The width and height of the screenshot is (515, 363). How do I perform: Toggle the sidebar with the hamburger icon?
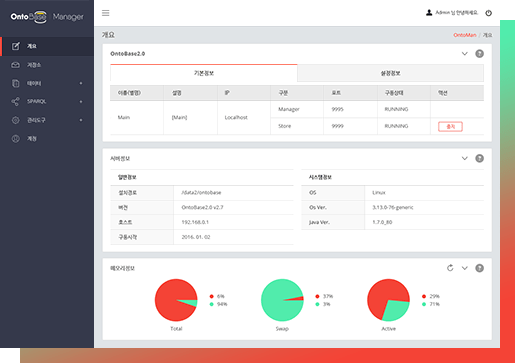tap(106, 13)
